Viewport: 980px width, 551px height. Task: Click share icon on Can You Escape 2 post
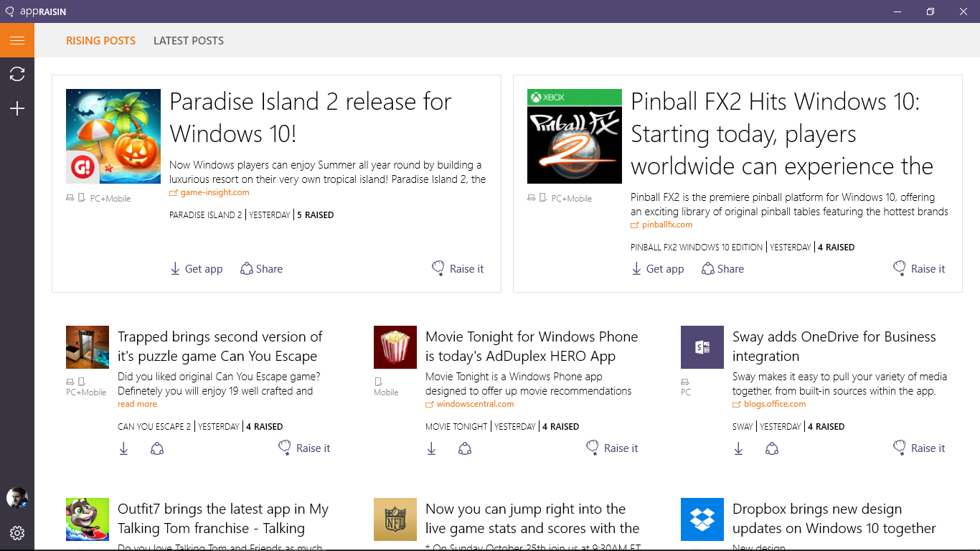157,448
